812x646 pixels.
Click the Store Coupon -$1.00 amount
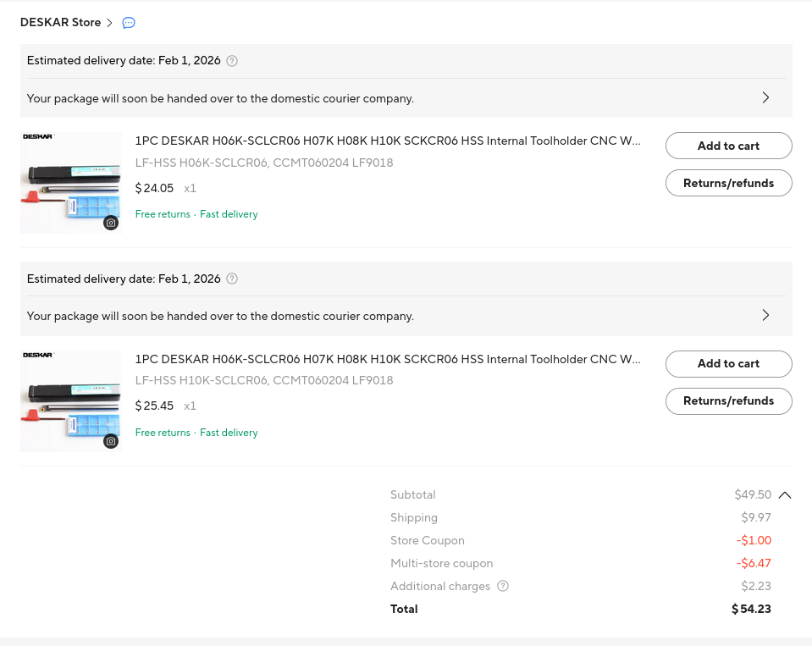754,540
